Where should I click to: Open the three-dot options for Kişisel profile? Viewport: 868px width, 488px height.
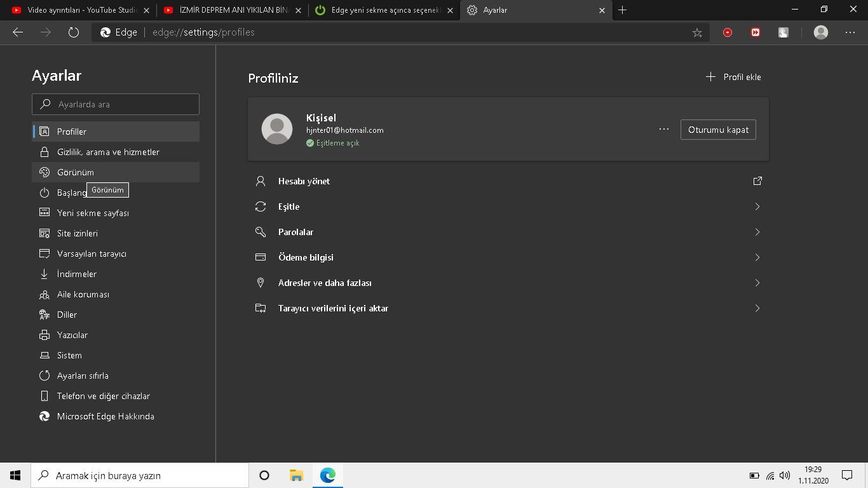pyautogui.click(x=664, y=129)
